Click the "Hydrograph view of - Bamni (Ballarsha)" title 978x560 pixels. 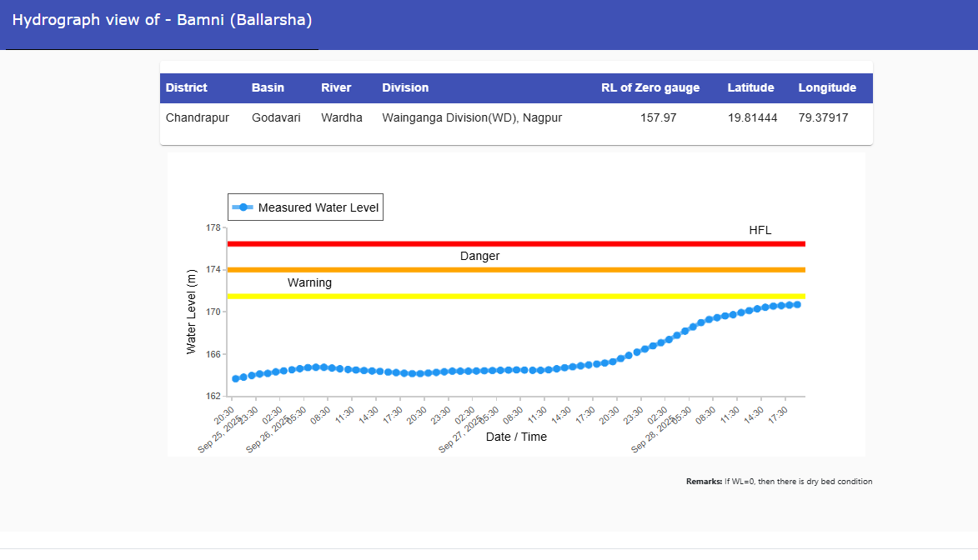pos(163,20)
